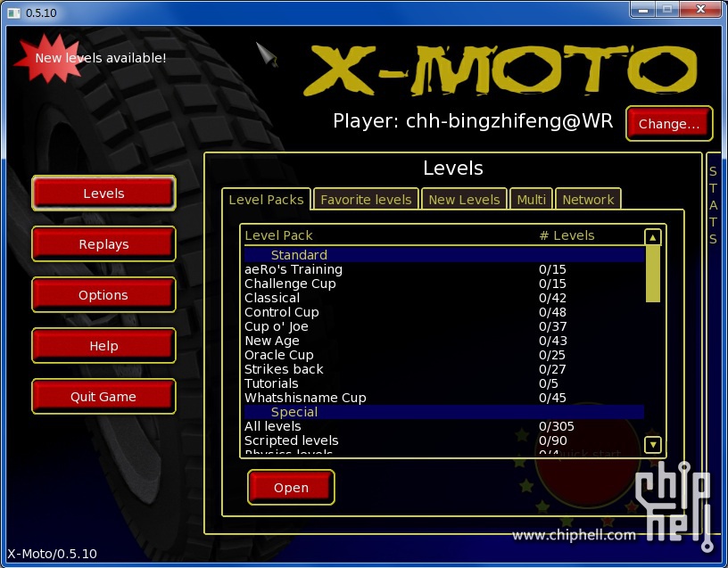Switch to Level Packs tab

[266, 200]
